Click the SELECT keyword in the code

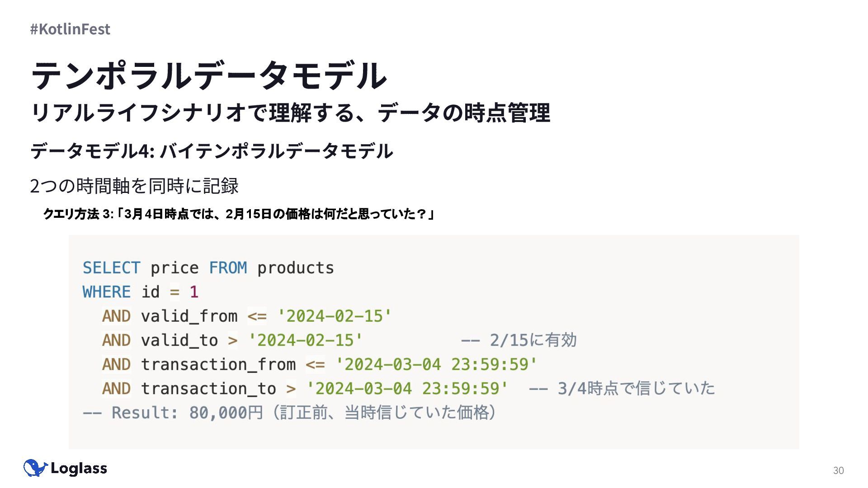pos(111,268)
